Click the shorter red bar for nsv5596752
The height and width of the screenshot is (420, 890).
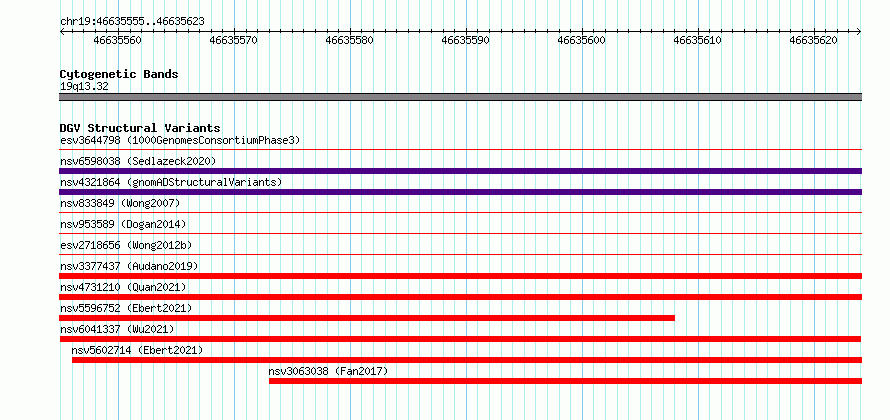click(x=367, y=318)
